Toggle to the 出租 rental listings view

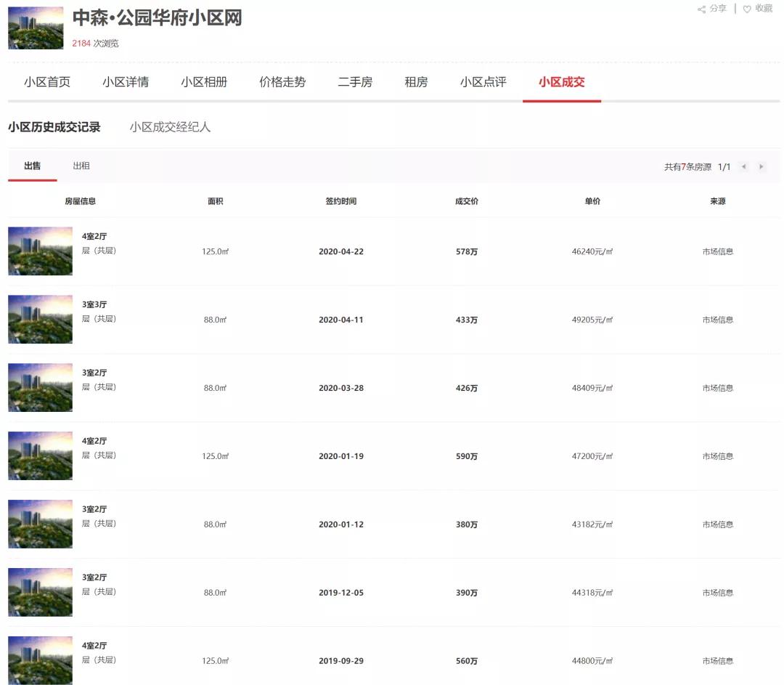(x=81, y=166)
